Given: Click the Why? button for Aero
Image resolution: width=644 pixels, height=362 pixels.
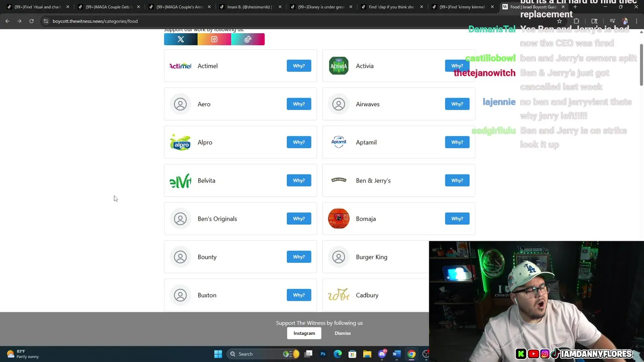Looking at the screenshot, I should coord(299,104).
